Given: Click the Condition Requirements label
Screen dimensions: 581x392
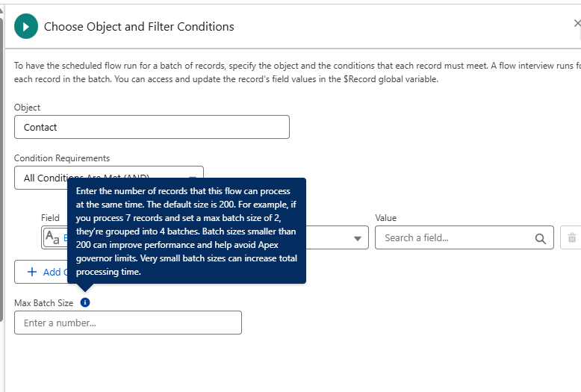Looking at the screenshot, I should point(62,158).
